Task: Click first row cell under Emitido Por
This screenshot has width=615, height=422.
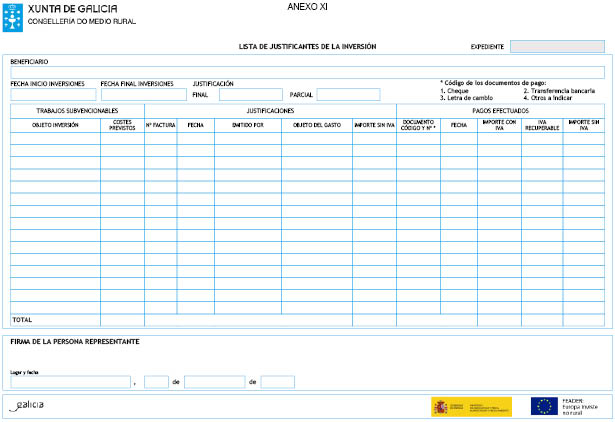Action: click(247, 139)
